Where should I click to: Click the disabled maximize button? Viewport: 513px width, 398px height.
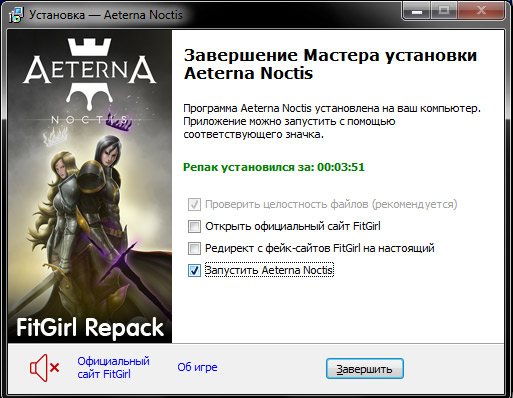pos(444,12)
